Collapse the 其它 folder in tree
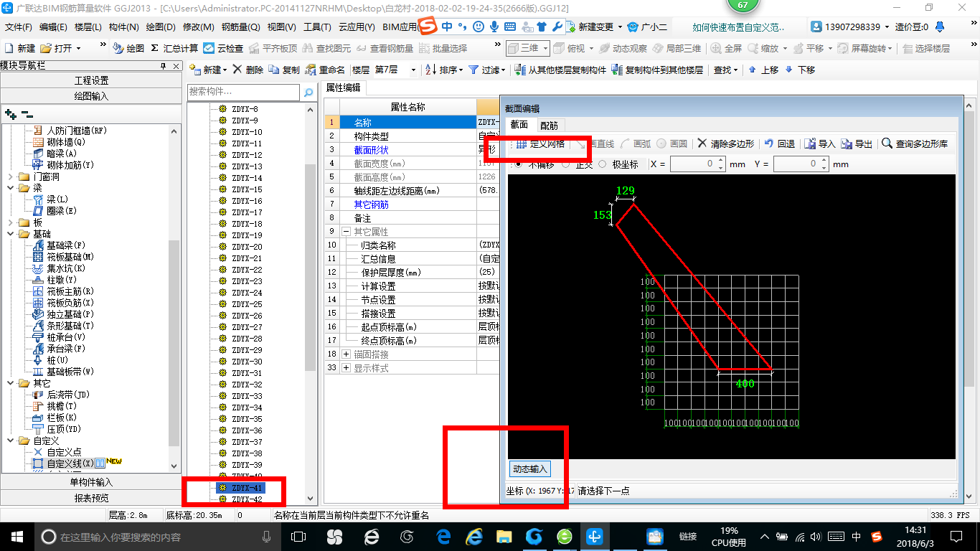The width and height of the screenshot is (980, 551). [x=11, y=383]
